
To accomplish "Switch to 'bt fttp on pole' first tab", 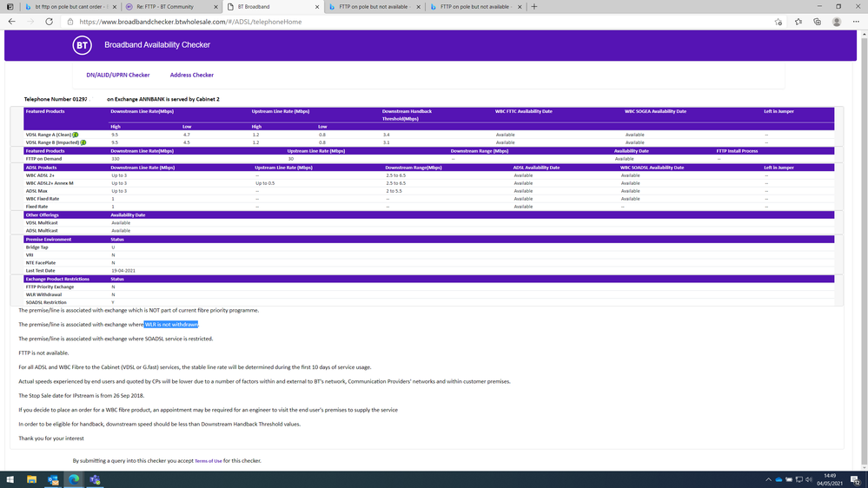I will point(57,7).
